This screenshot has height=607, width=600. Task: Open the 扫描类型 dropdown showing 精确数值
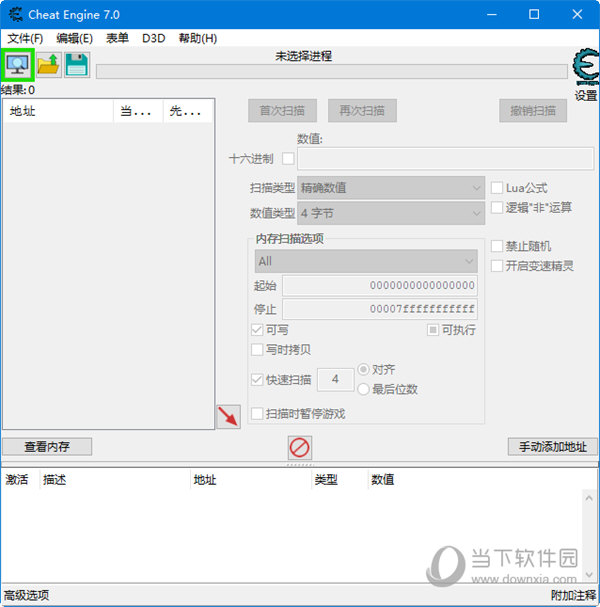(x=391, y=188)
